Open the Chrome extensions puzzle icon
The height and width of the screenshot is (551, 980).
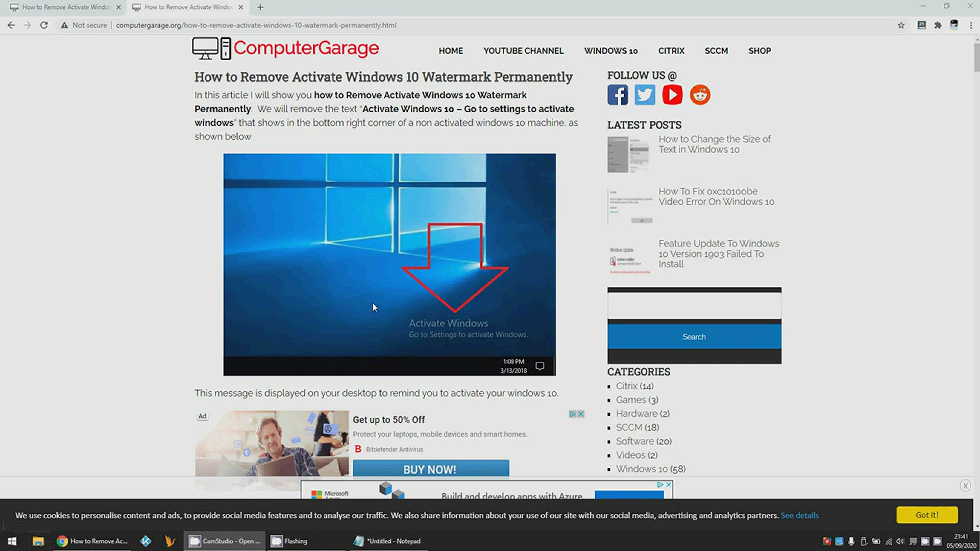click(x=938, y=25)
